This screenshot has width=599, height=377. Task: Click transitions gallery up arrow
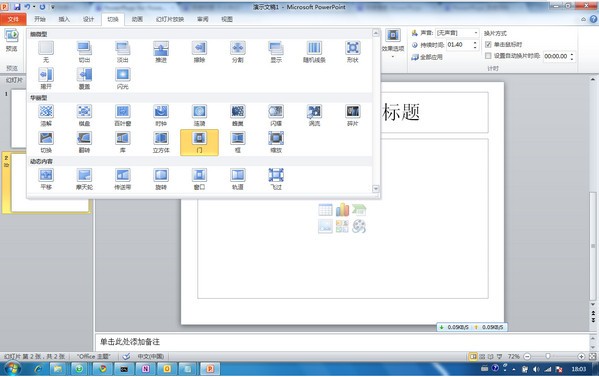(x=376, y=33)
